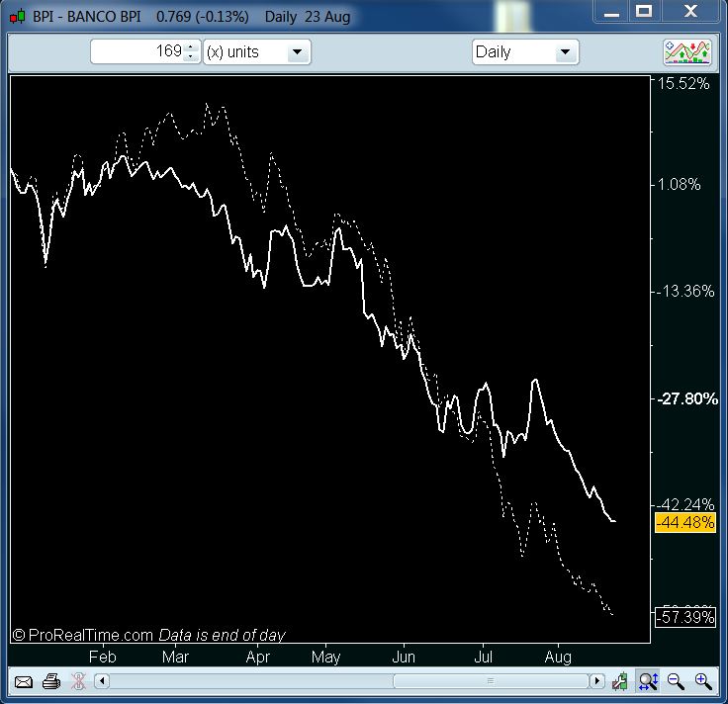Click the Mar label on time axis
This screenshot has width=728, height=704.
(x=175, y=658)
